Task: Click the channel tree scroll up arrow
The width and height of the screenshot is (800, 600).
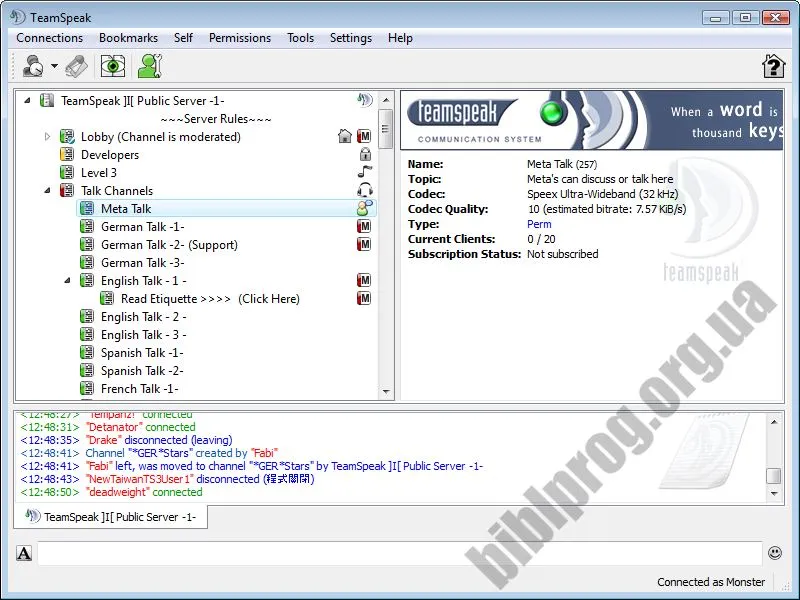Action: tap(386, 100)
